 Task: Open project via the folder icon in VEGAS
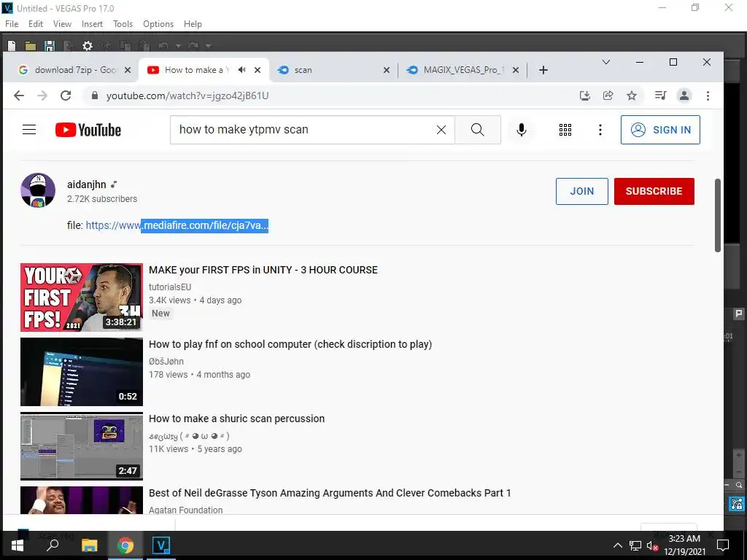point(31,46)
